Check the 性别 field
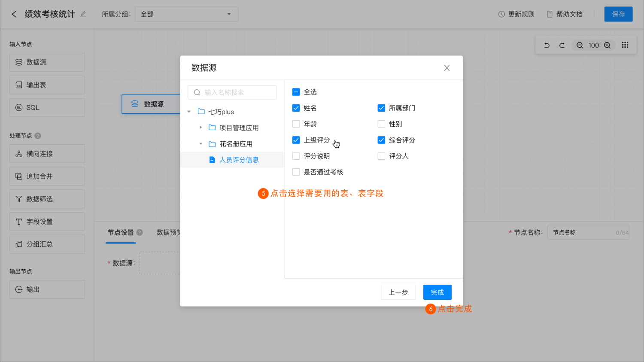The image size is (644, 362). click(381, 124)
